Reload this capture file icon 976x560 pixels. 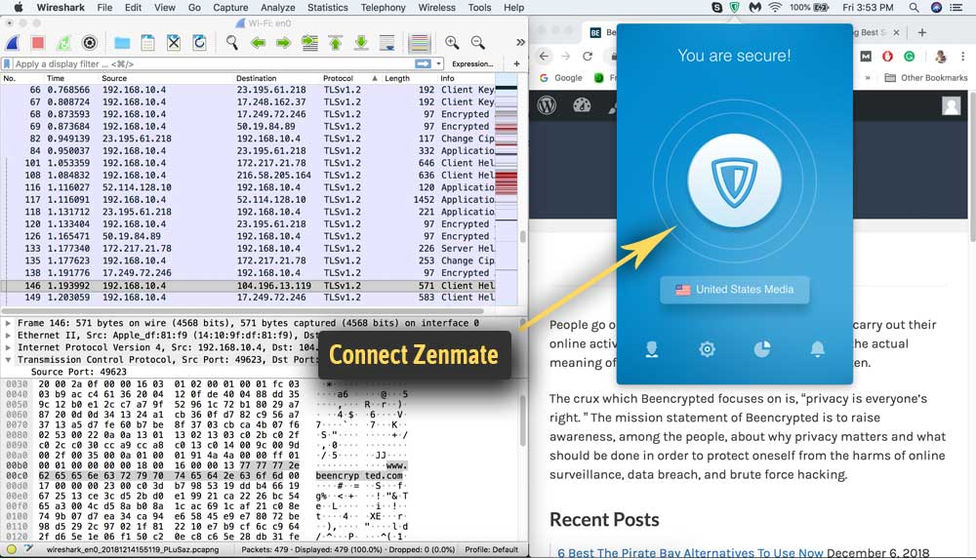tap(199, 43)
